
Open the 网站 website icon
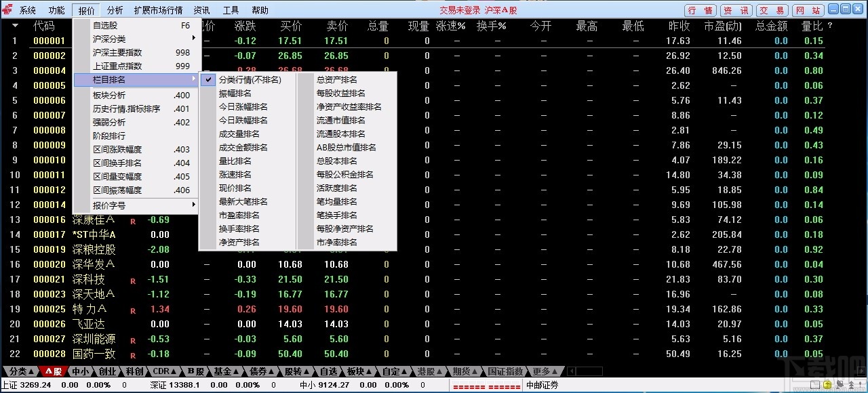pyautogui.click(x=810, y=9)
